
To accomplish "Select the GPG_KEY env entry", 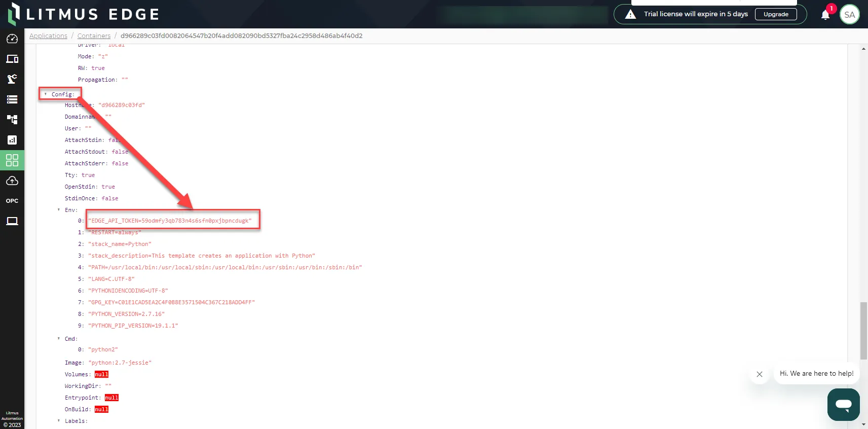I will (x=171, y=303).
